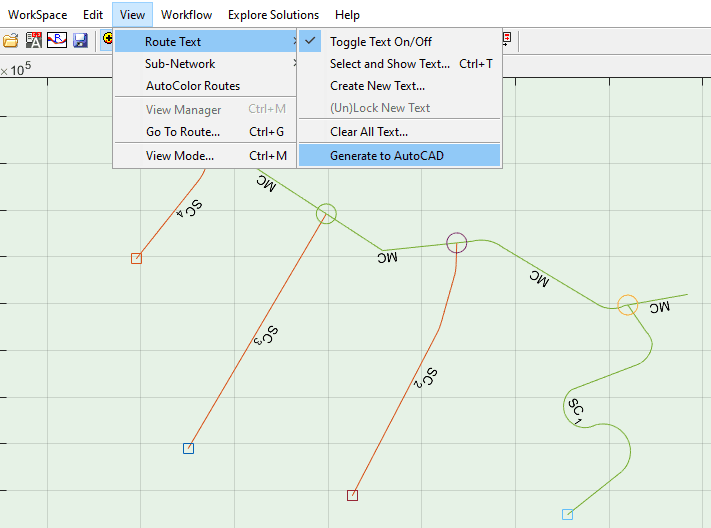711x528 pixels.
Task: Select the purple circle junction node
Action: [x=457, y=242]
